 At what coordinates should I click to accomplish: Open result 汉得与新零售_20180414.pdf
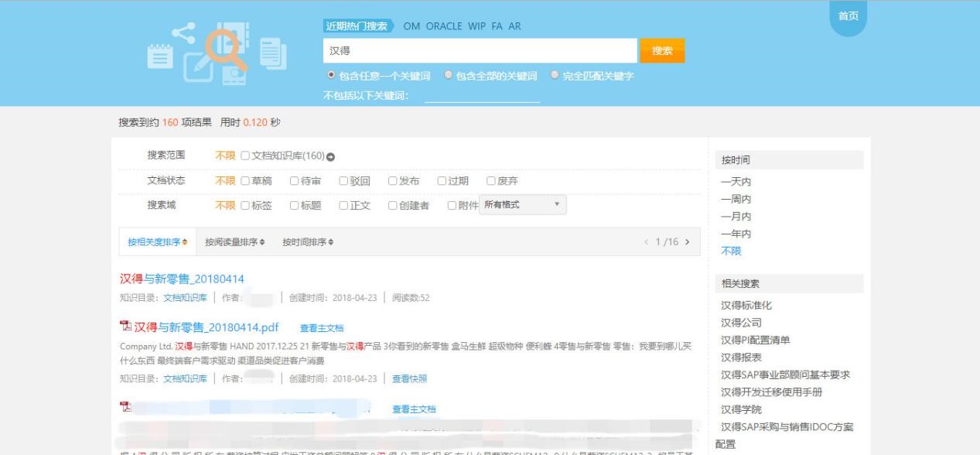point(207,327)
